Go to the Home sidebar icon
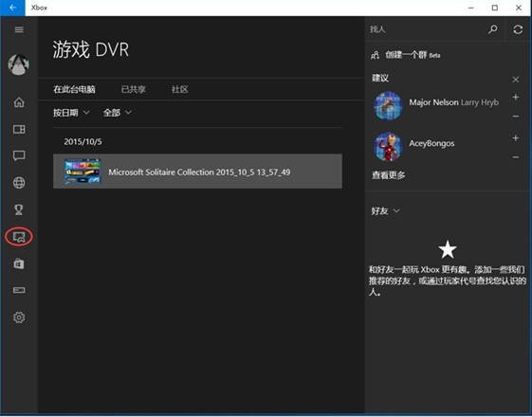 pyautogui.click(x=19, y=102)
